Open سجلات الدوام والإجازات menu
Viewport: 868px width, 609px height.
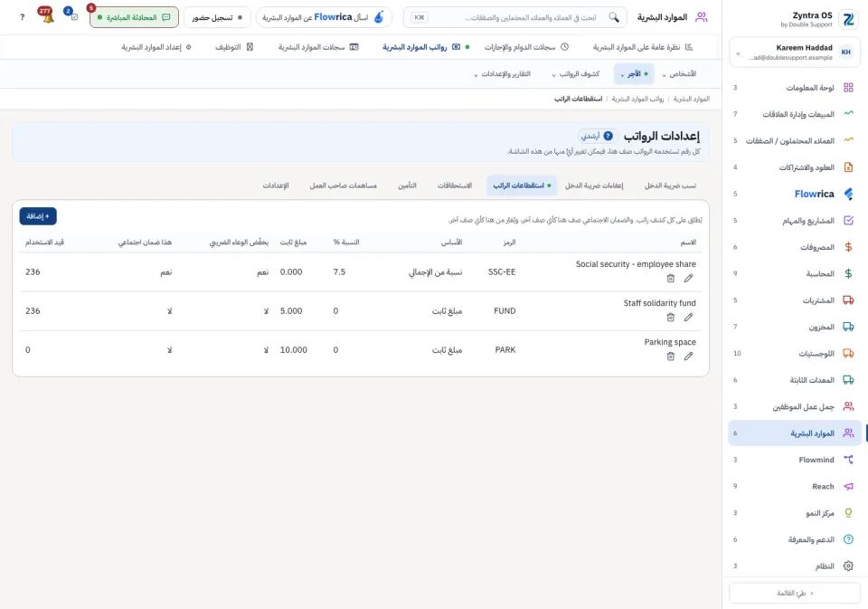[x=526, y=47]
